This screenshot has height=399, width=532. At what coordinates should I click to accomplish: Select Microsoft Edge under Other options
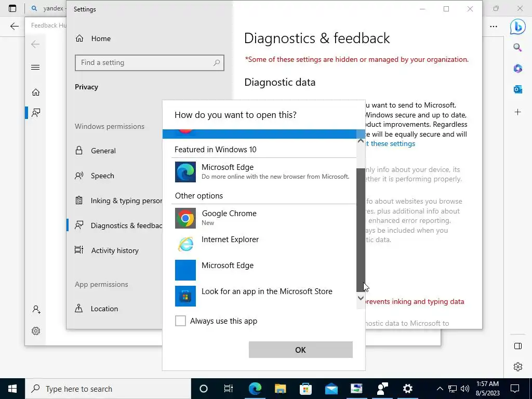(x=263, y=270)
